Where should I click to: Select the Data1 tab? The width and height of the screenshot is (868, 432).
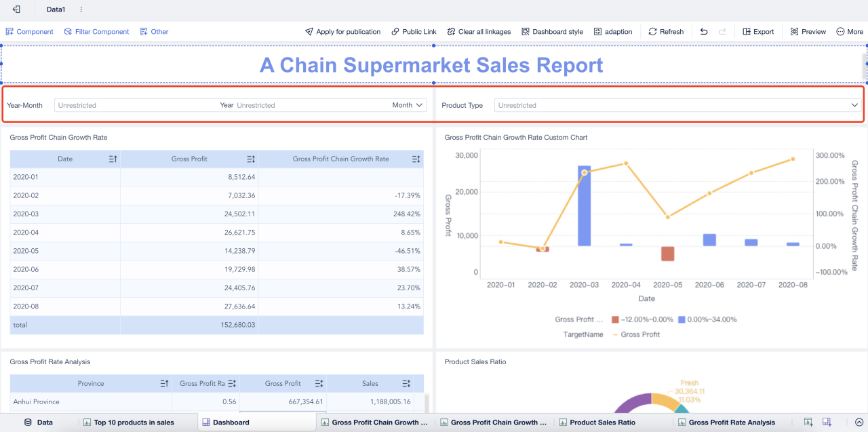coord(56,9)
